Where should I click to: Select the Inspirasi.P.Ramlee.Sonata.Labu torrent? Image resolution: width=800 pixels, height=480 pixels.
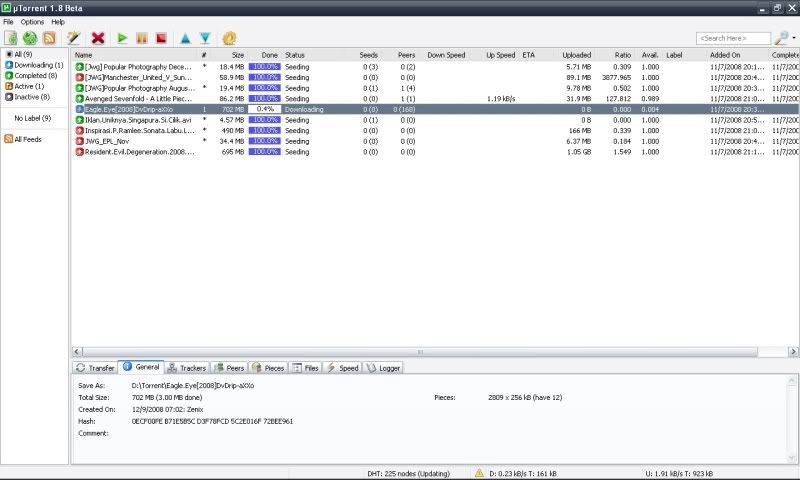coord(139,131)
